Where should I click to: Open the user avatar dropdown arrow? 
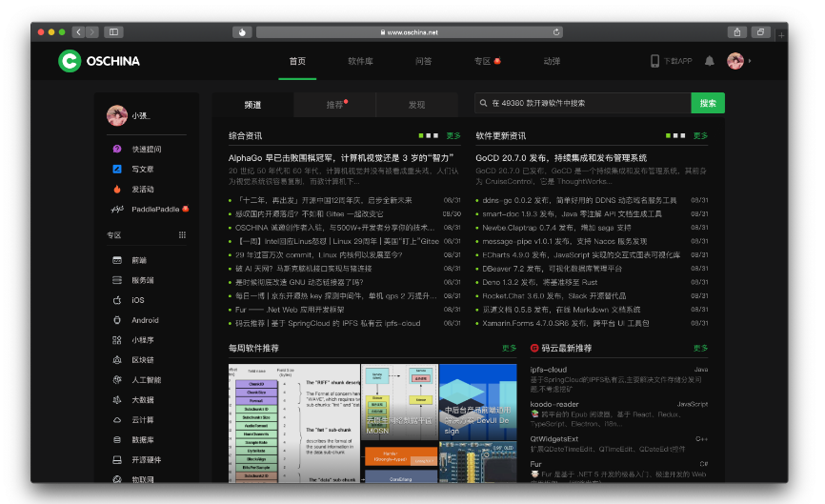(x=750, y=61)
